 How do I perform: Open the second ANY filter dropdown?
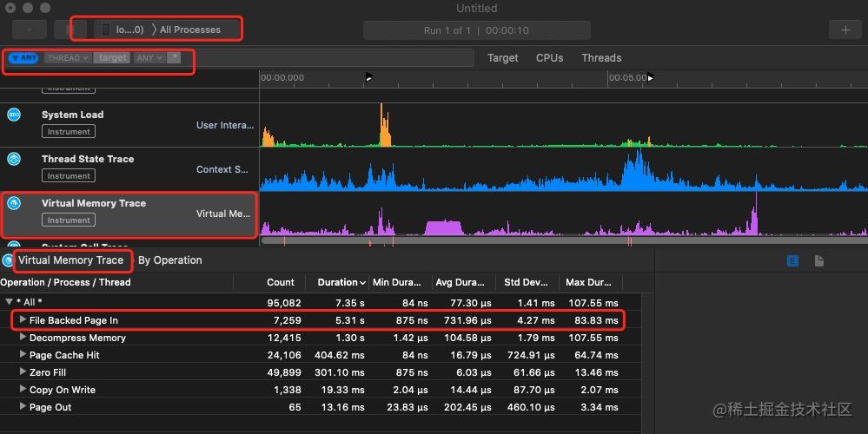point(149,57)
